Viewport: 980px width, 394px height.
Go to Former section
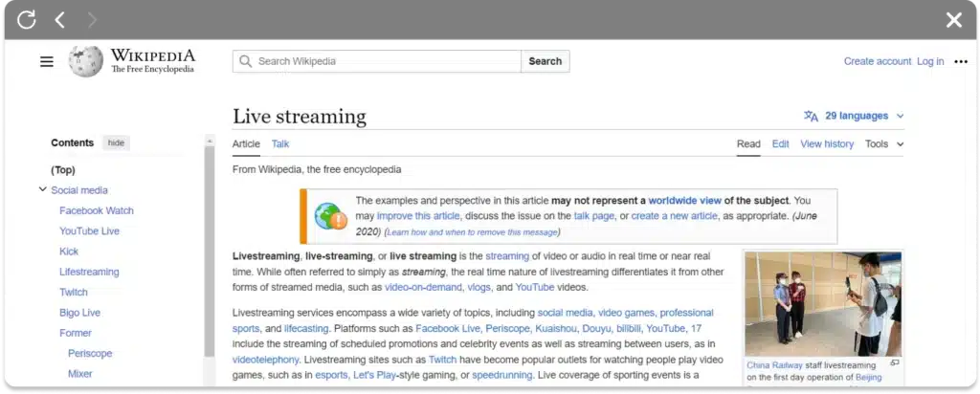pos(75,334)
